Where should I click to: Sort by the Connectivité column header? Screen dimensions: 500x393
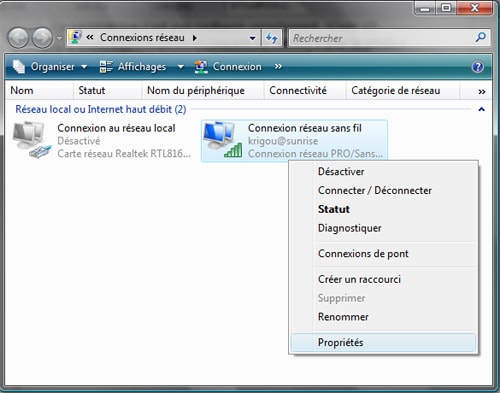[305, 90]
